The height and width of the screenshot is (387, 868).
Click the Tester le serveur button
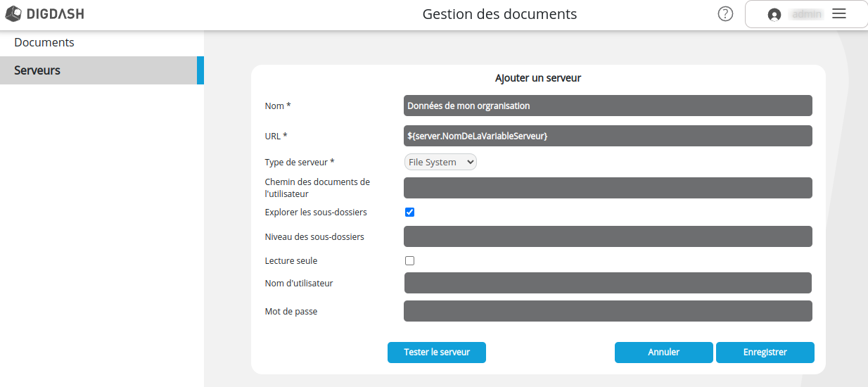pos(436,353)
